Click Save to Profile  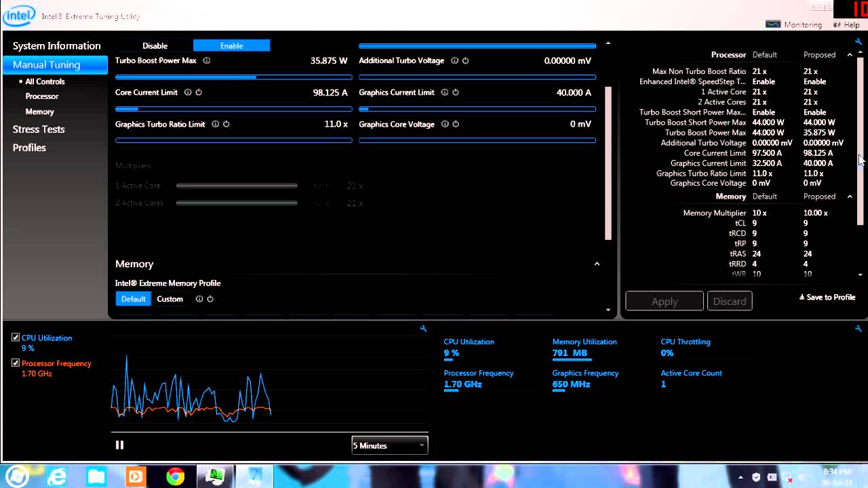(827, 298)
